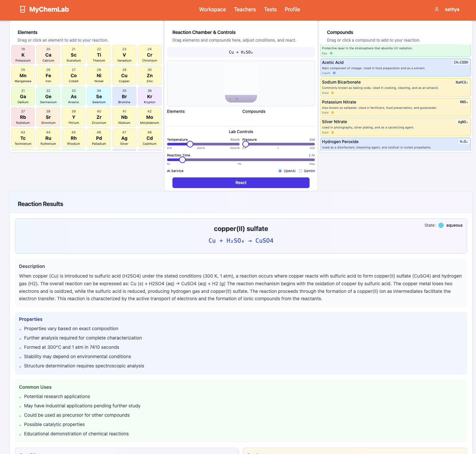Click the user profile icon next to sathya

[436, 9]
